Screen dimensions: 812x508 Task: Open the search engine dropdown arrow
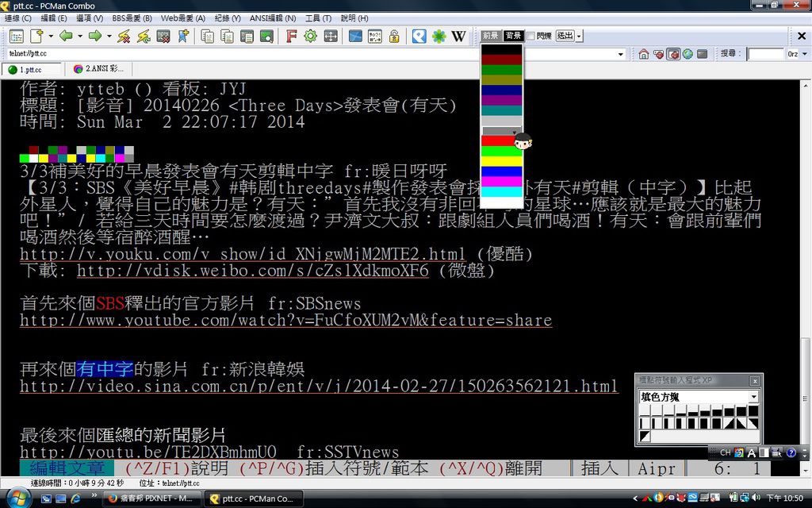click(x=805, y=54)
